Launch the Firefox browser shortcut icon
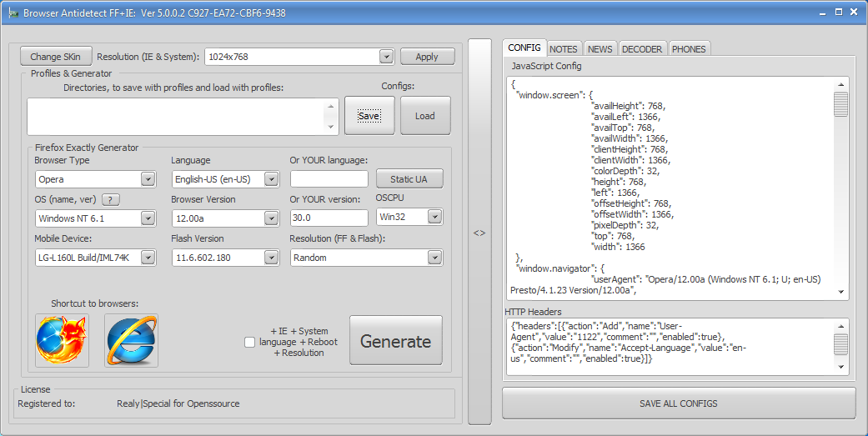The image size is (868, 436). tap(62, 340)
